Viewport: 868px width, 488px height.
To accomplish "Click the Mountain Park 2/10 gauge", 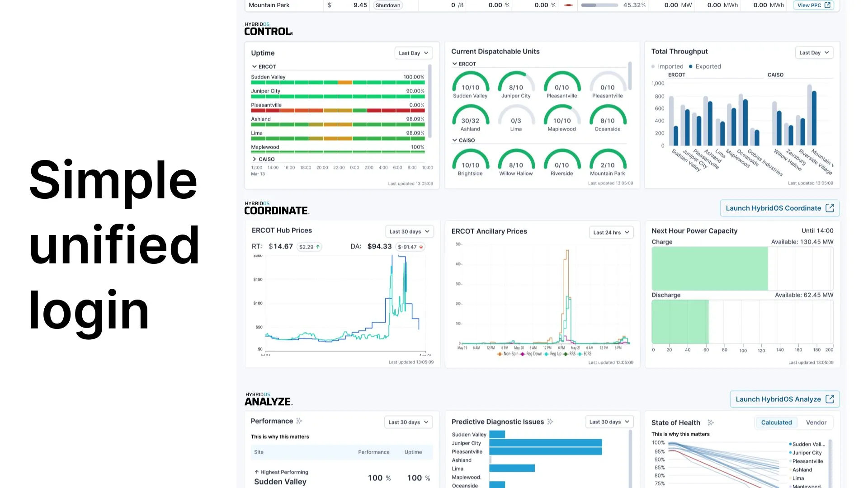I will (608, 162).
